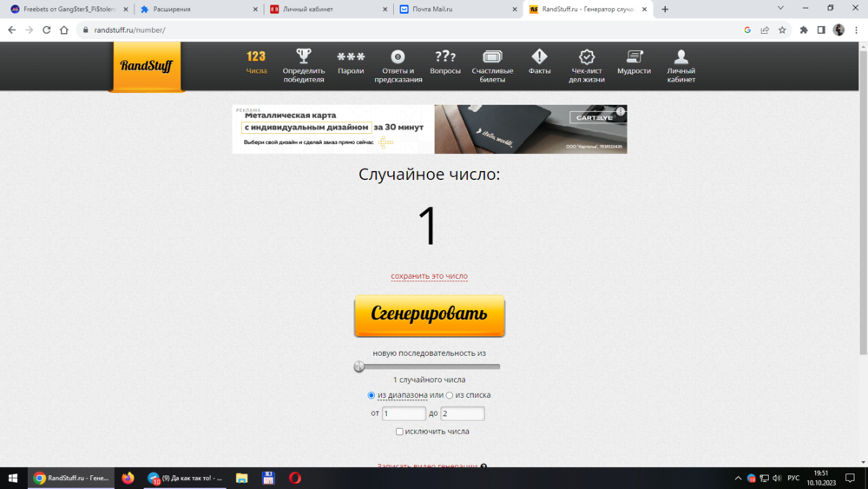This screenshot has height=489, width=868.
Task: Switch to the Почта Mail.ru tab
Action: (x=458, y=10)
